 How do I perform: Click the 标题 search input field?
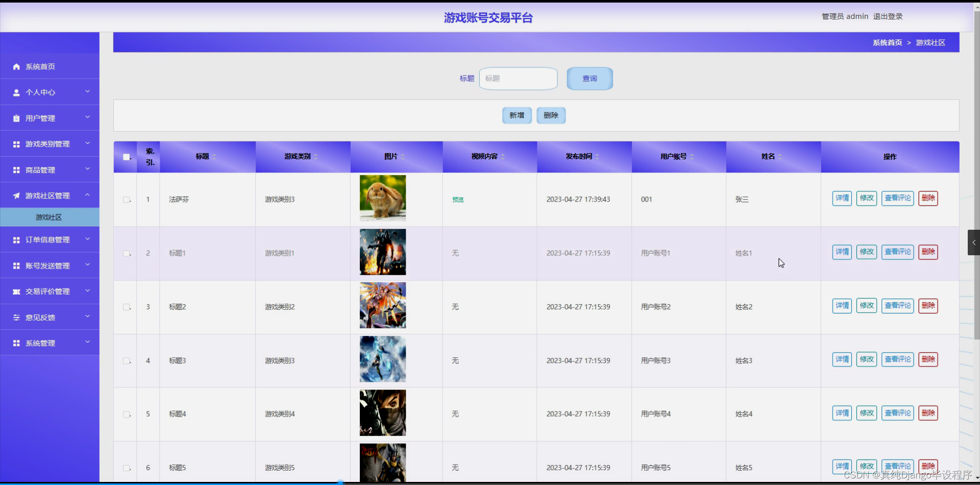(518, 78)
